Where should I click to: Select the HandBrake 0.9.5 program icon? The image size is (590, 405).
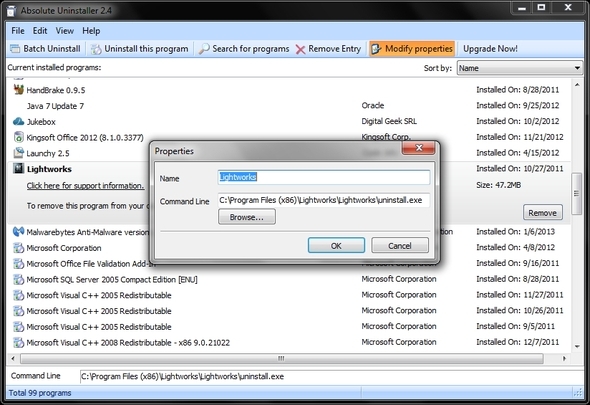(x=18, y=90)
